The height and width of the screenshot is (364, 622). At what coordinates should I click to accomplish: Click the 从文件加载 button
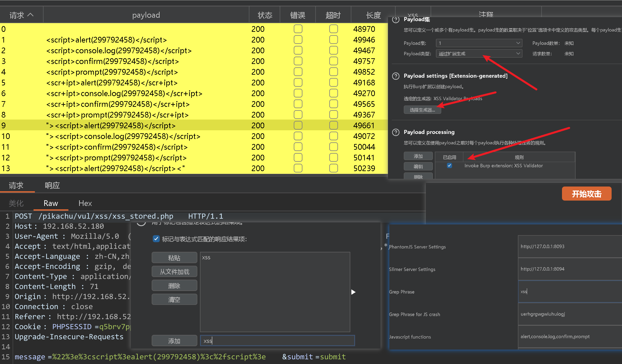(x=174, y=272)
